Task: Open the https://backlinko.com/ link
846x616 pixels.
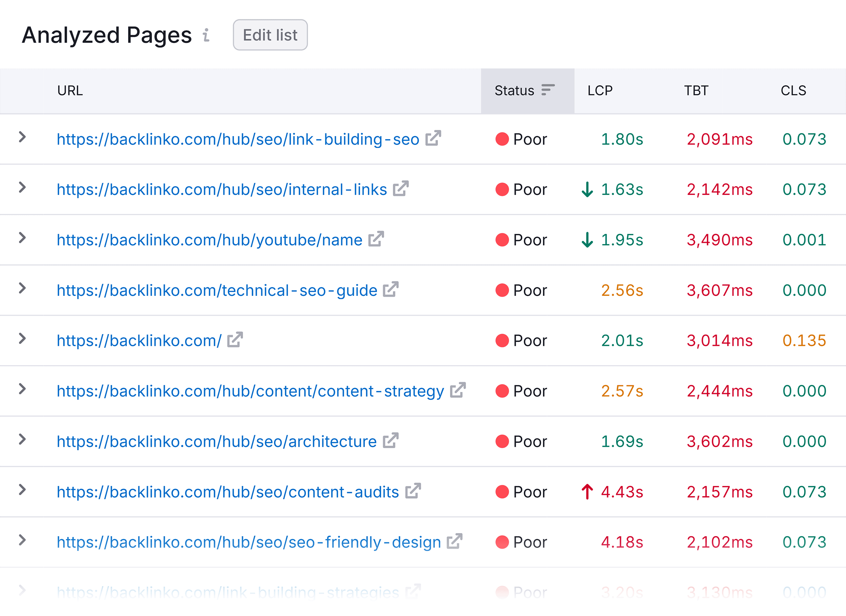Action: pos(139,341)
